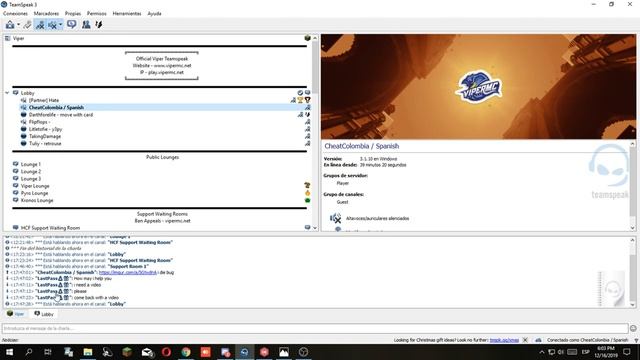Collapse the Lobby channel tree

[7, 93]
